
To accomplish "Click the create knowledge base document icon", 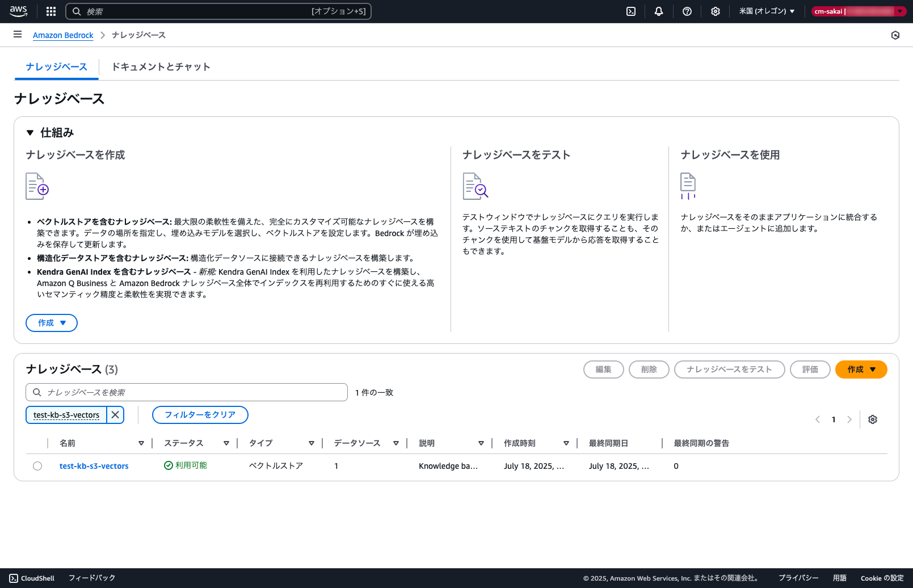I will coord(37,186).
